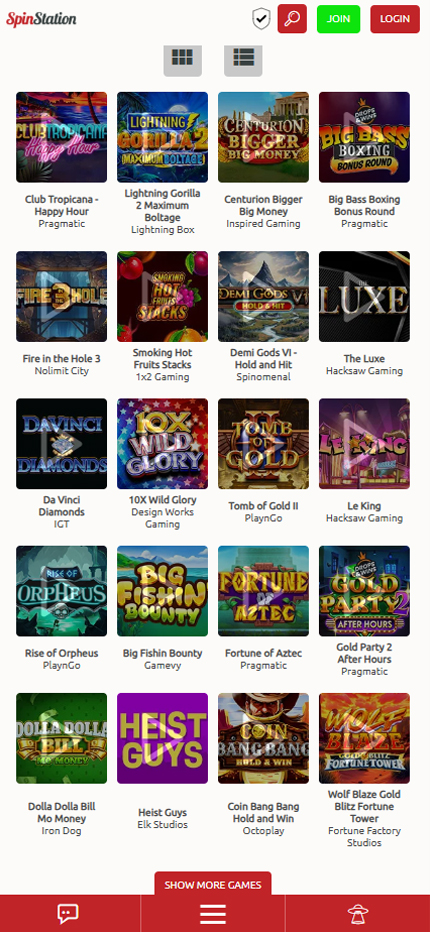
Task: Click the security shield checkmark icon
Action: [x=260, y=19]
